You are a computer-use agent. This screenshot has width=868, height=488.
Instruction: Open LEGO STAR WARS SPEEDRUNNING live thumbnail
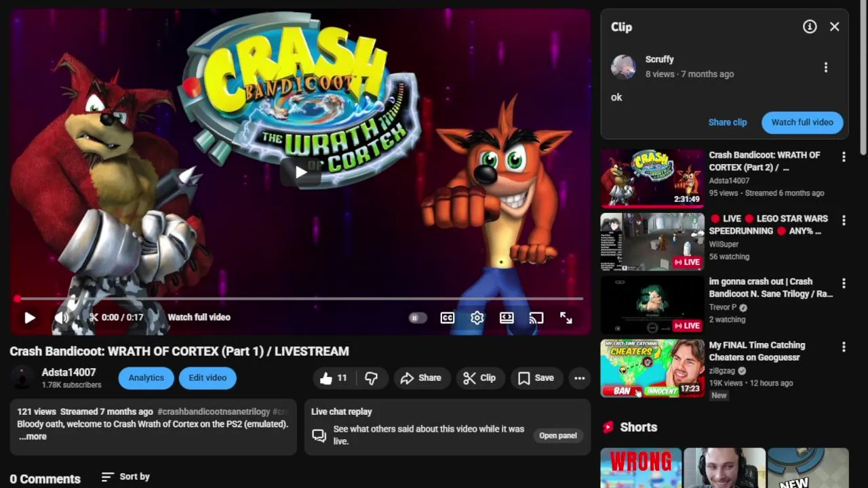click(x=652, y=242)
